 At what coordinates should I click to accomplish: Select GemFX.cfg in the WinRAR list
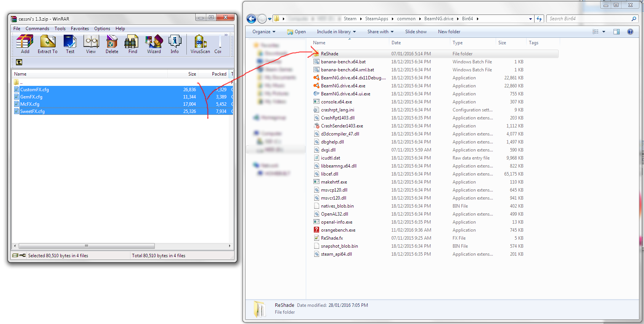pos(123,97)
